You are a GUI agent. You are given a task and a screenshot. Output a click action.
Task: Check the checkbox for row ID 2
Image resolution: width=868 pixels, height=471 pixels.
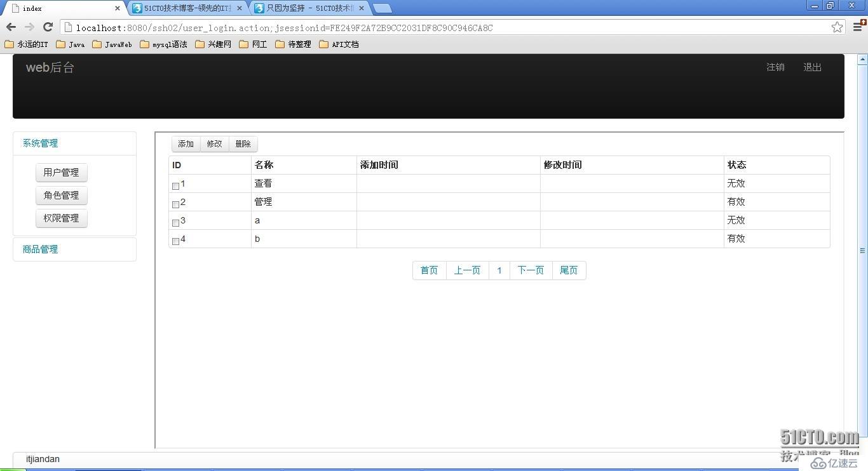tap(176, 204)
